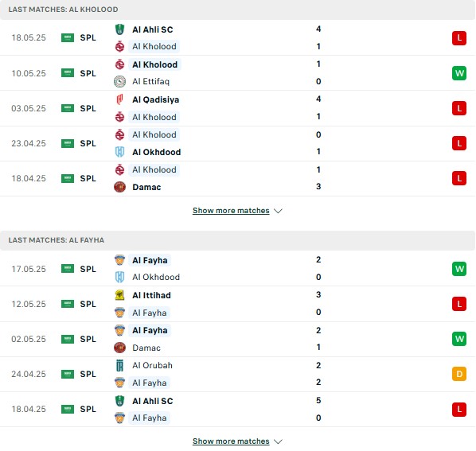Image resolution: width=476 pixels, height=451 pixels.
Task: Click the Al Ittihad club logo
Action: [119, 295]
